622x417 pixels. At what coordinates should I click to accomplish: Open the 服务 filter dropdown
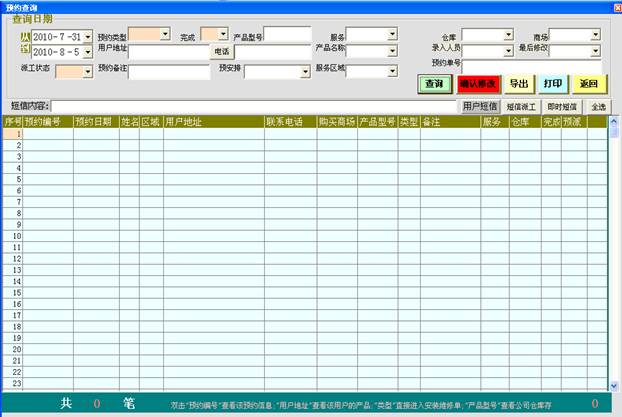pyautogui.click(x=392, y=34)
